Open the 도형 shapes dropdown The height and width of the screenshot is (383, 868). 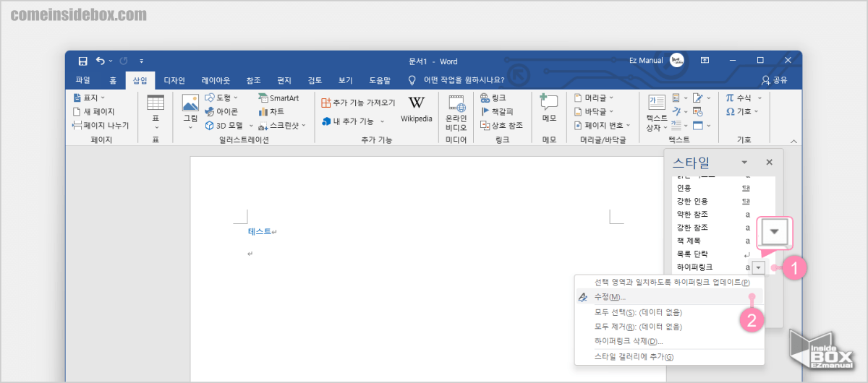[x=221, y=98]
